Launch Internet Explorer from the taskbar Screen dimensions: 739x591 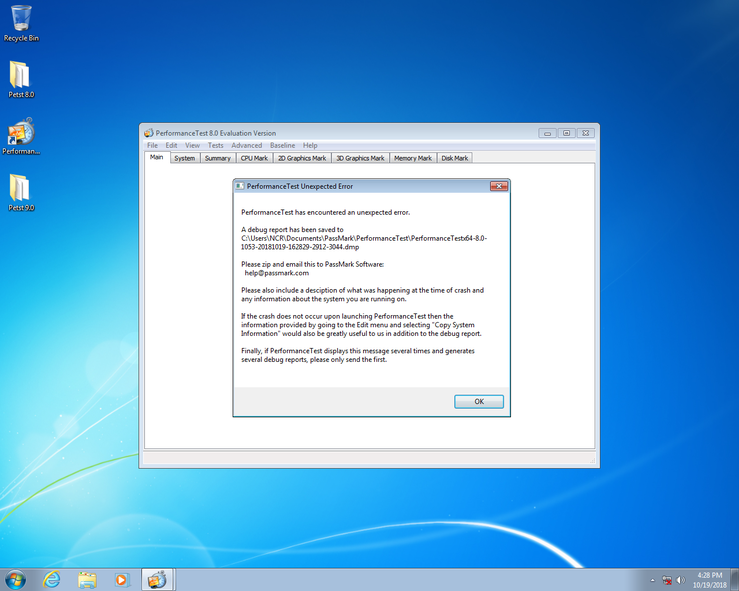coord(51,580)
